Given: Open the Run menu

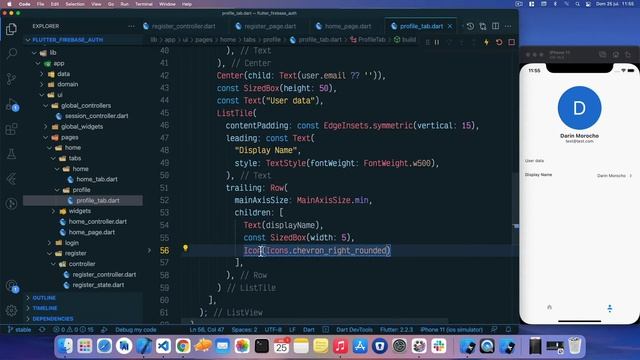Looking at the screenshot, I should click(124, 4).
